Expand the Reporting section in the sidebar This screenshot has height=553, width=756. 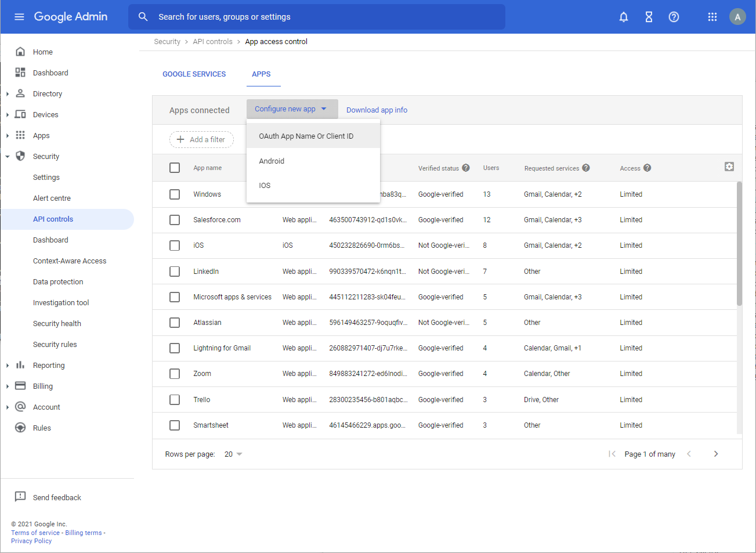click(8, 365)
